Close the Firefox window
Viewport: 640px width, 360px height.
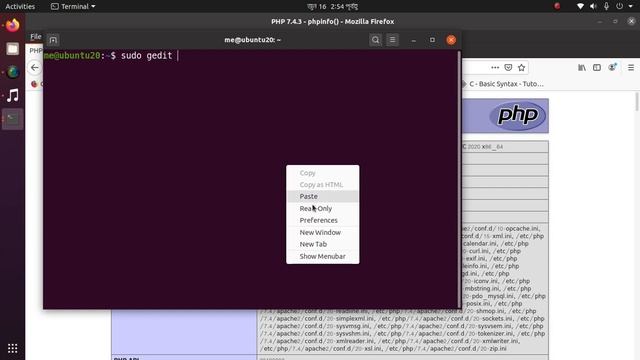pyautogui.click(x=631, y=22)
